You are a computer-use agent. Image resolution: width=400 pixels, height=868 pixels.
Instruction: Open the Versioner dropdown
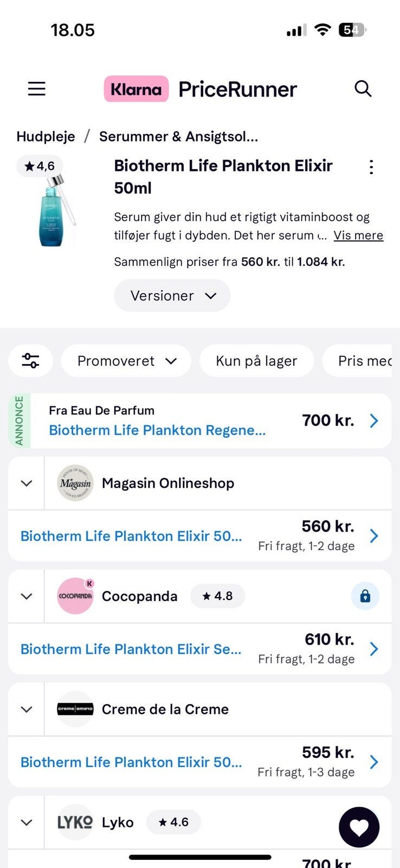click(172, 296)
